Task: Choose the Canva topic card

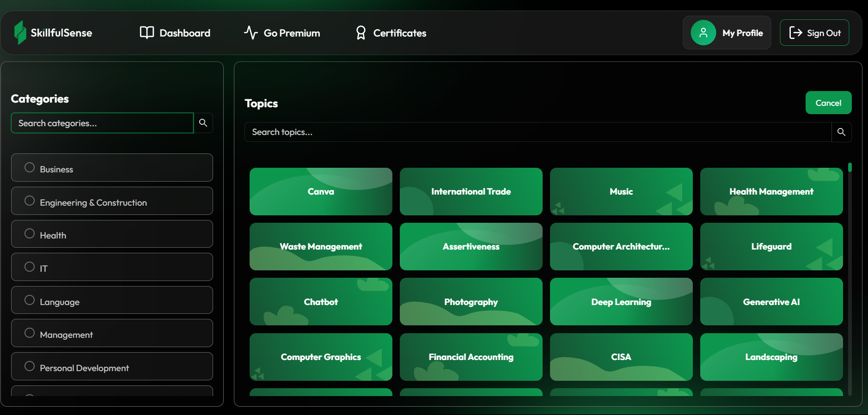Action: click(x=321, y=191)
